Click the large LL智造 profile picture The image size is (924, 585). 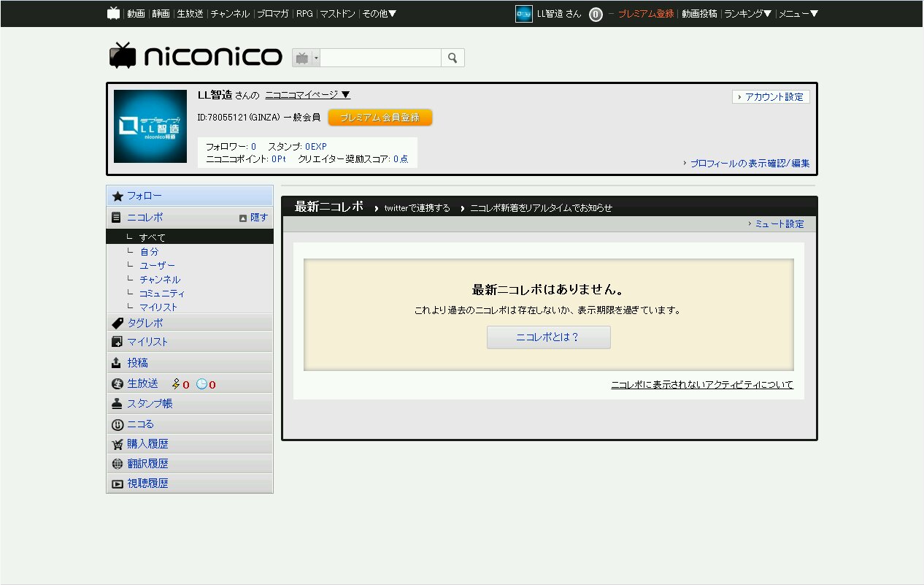coord(150,126)
